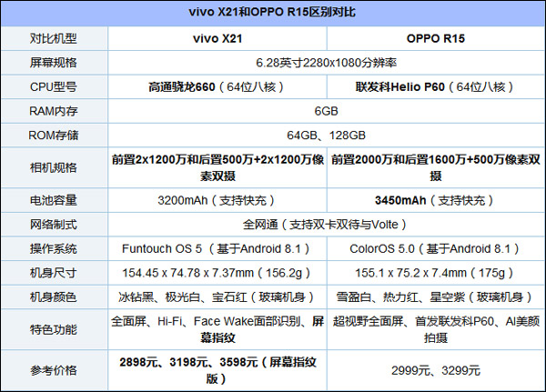
Task: Select the '屏幕规格' row label
Action: click(54, 63)
